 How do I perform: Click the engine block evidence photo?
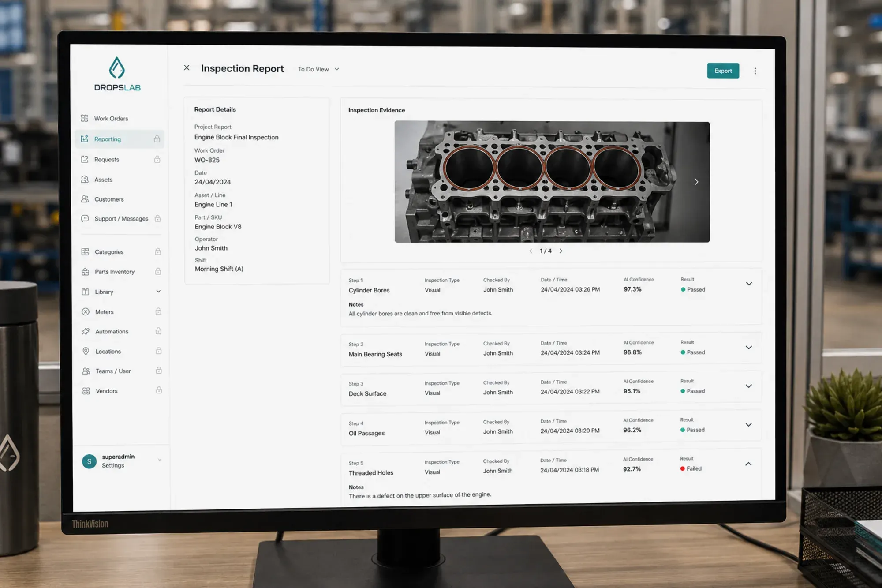coord(552,182)
